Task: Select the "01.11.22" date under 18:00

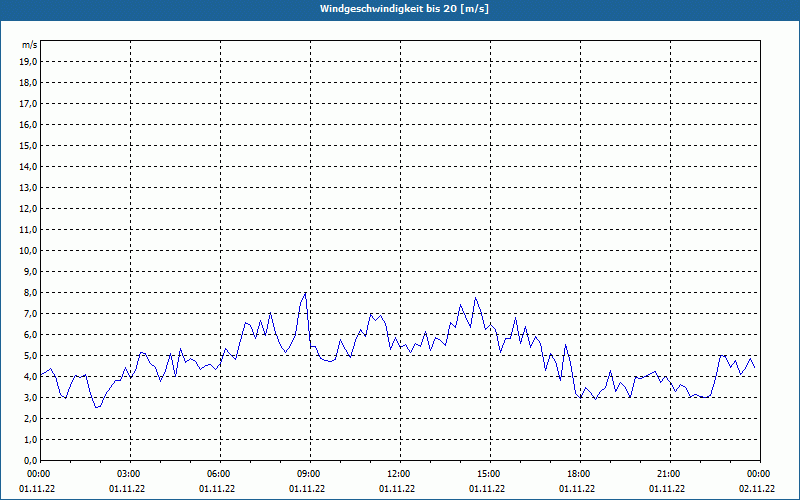Action: 577,489
